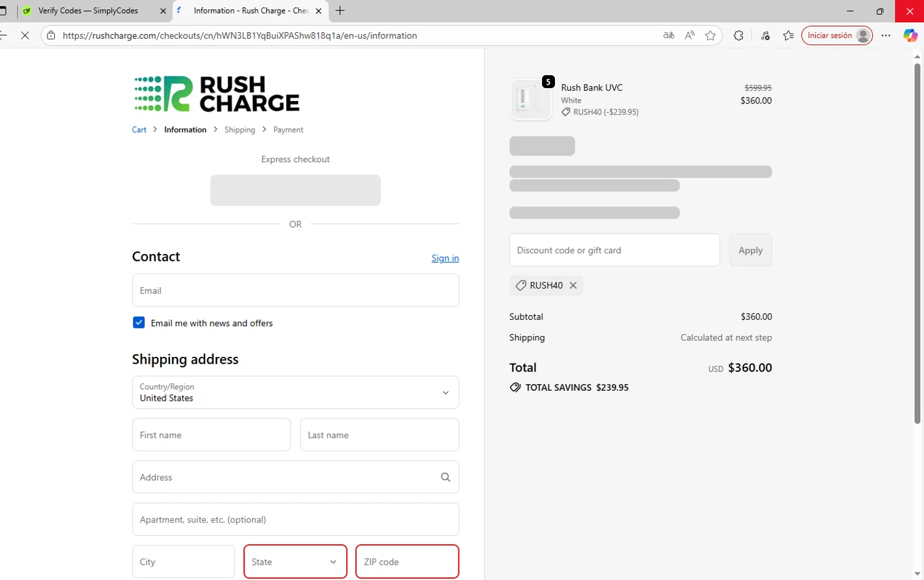Focus the City input field
This screenshot has height=580, width=924.
(x=184, y=562)
